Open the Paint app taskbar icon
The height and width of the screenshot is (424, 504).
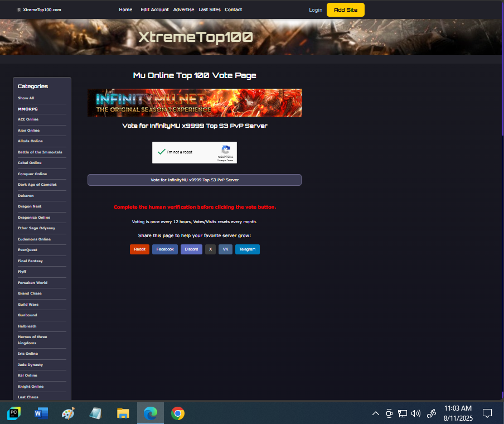click(x=68, y=413)
